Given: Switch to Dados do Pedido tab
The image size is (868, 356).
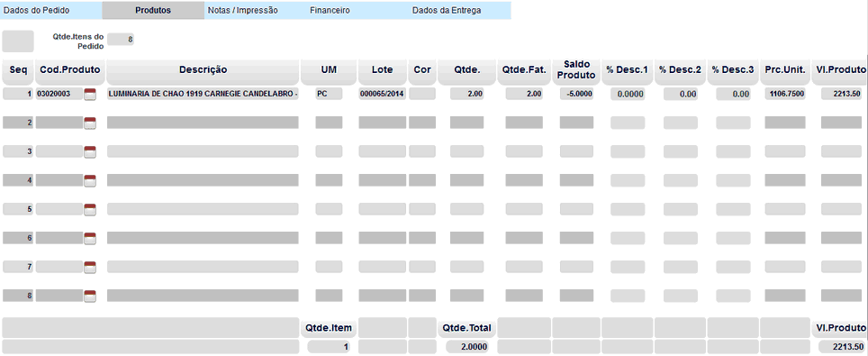Looking at the screenshot, I should pos(51,11).
